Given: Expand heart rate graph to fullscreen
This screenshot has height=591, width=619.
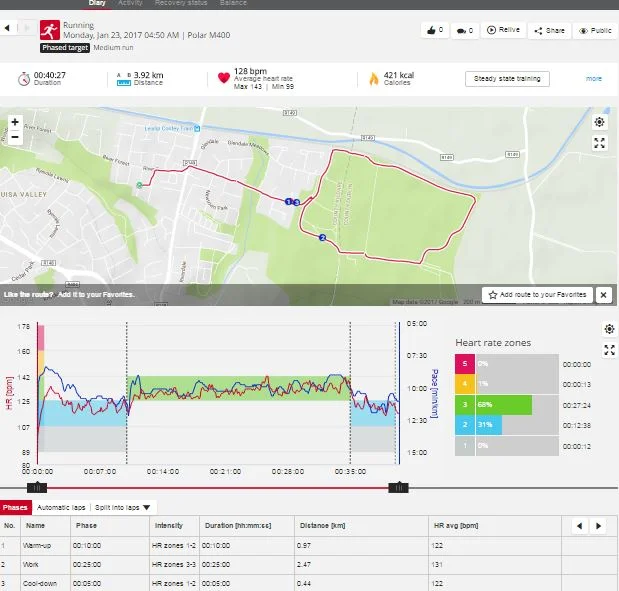Looking at the screenshot, I should 609,350.
